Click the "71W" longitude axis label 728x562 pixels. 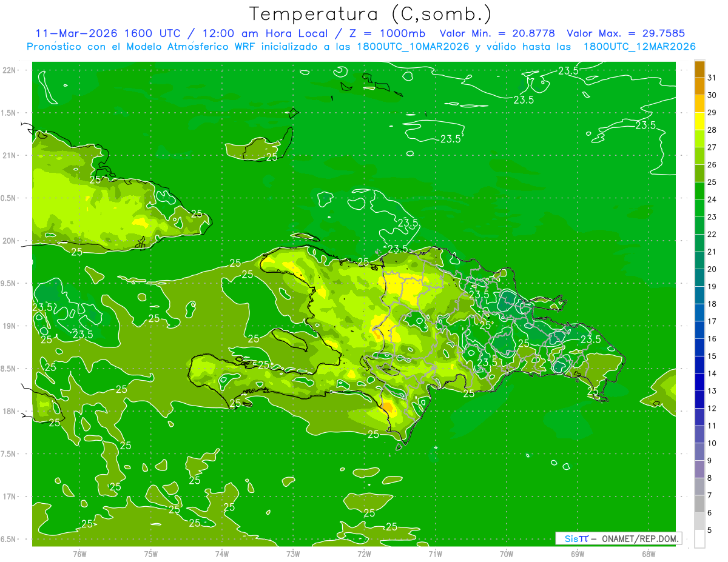pos(435,554)
